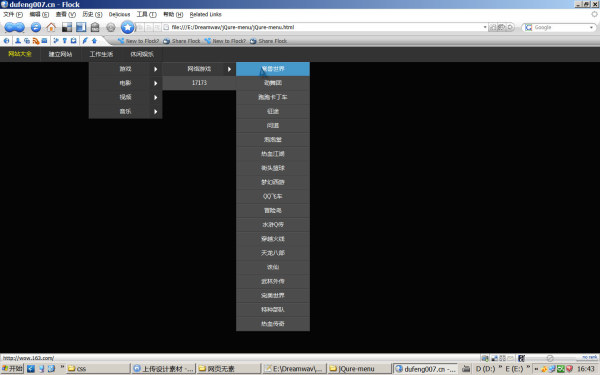Screen dimensions: 600x375
Task: Open the My World checkered icon
Action: tap(67, 27)
